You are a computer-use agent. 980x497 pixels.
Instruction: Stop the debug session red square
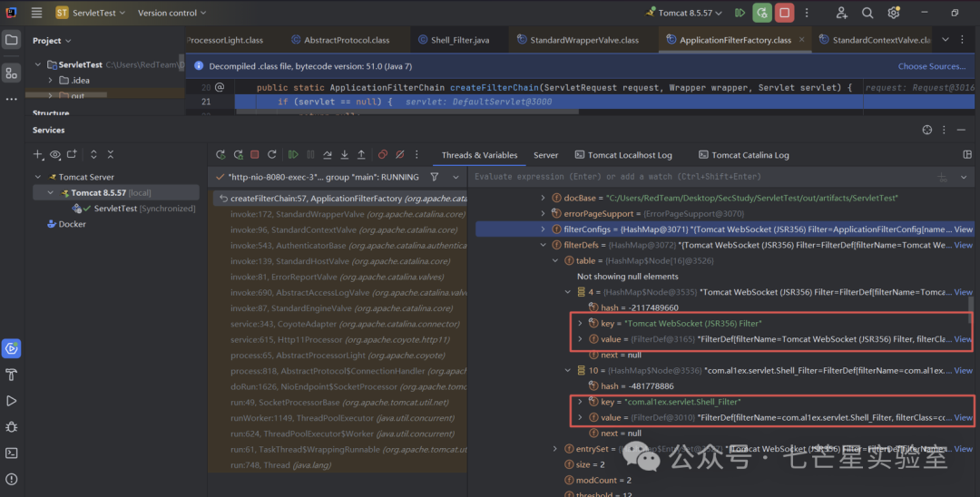click(x=254, y=154)
